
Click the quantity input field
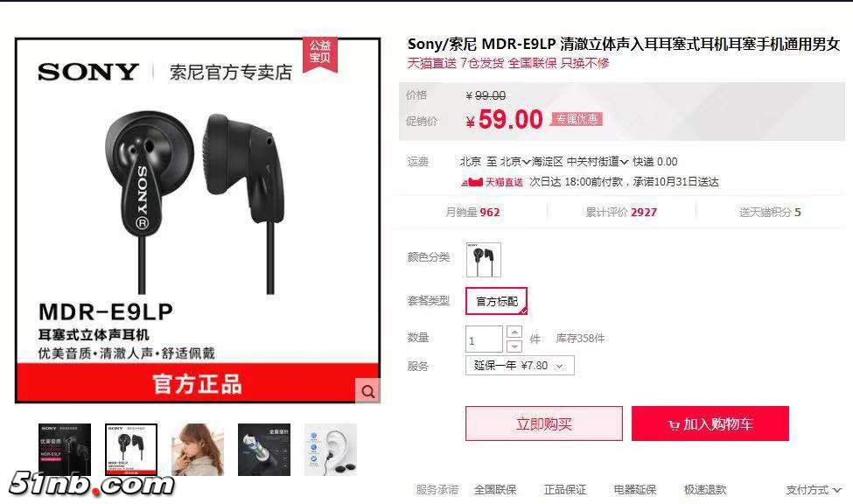click(x=484, y=339)
